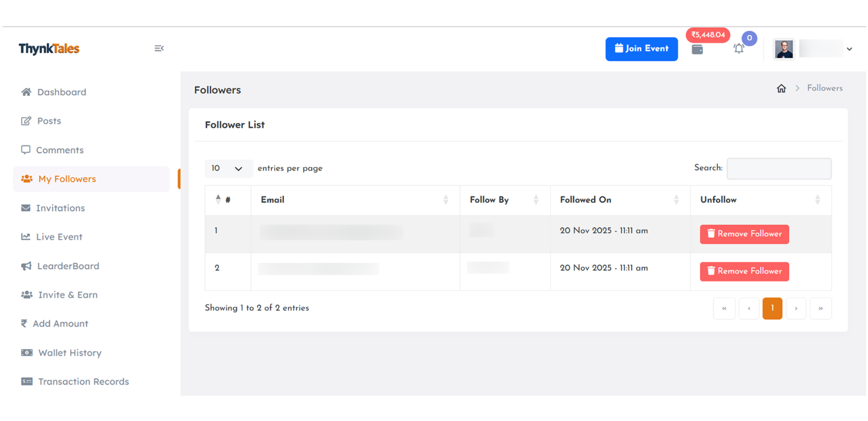
Task: Click the ThynkTales logo
Action: pos(49,49)
